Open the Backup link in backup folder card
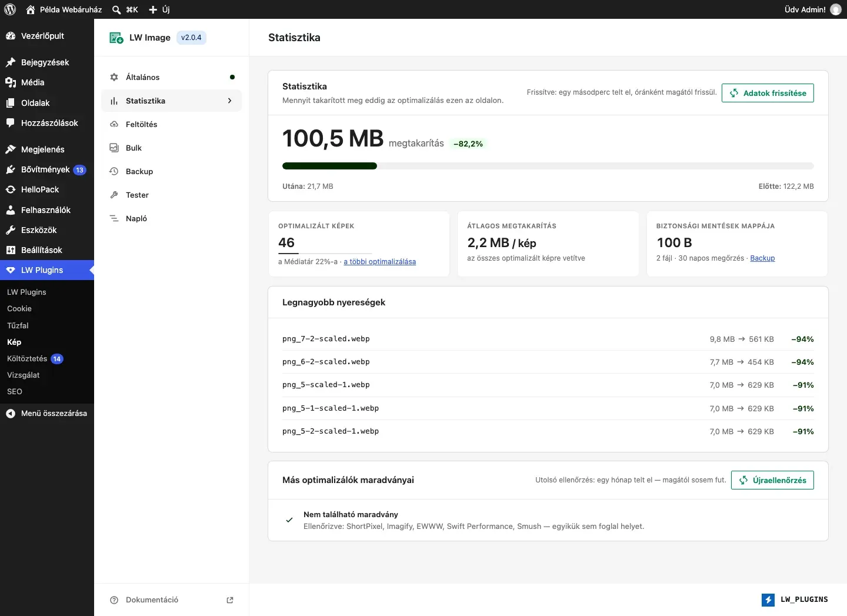 tap(762, 258)
